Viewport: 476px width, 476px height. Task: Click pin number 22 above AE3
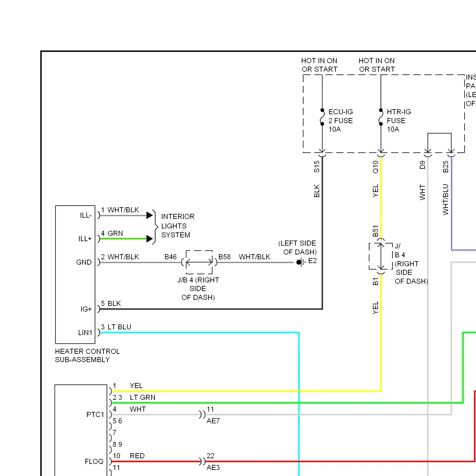(x=210, y=456)
